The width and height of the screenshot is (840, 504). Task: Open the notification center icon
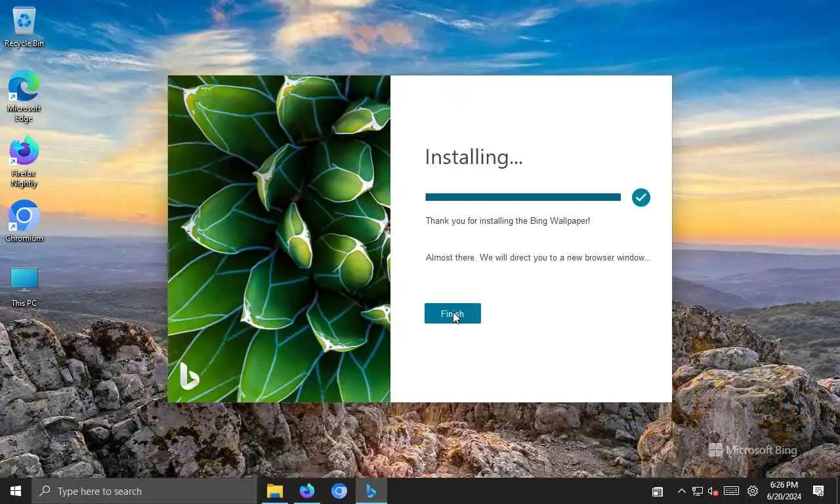818,491
